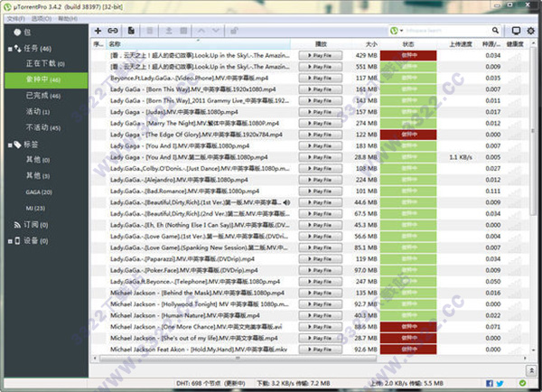This screenshot has width=542, height=392.
Task: Click the health bars icon on the first torrent row
Action: click(515, 55)
